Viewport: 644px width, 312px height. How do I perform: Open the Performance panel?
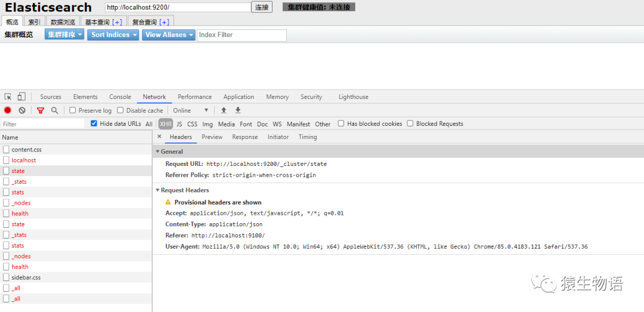(194, 97)
